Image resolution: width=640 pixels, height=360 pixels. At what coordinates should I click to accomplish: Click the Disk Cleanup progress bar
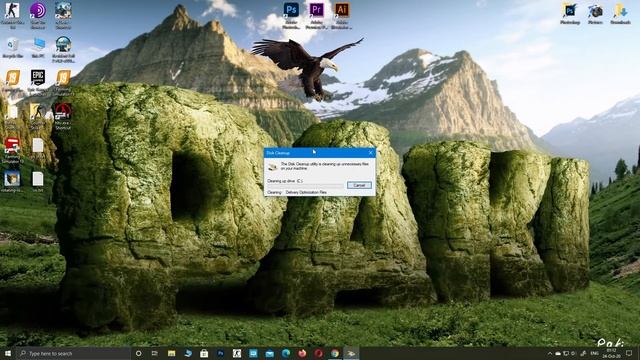point(305,186)
